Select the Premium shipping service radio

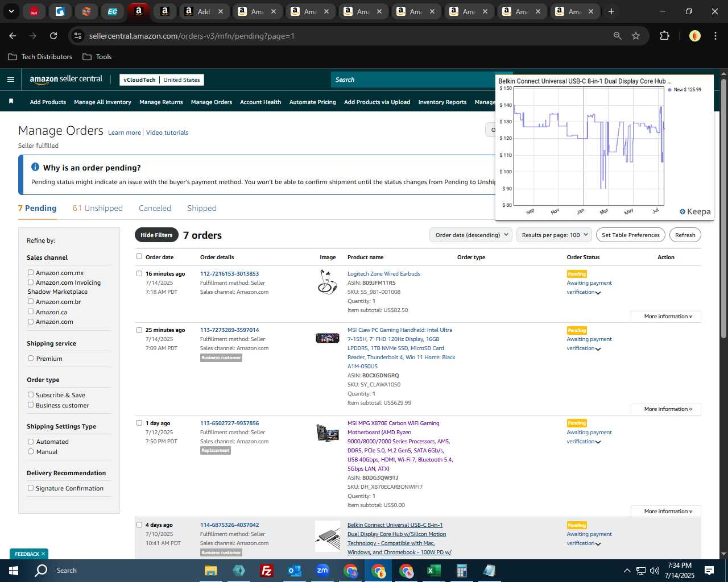point(31,359)
